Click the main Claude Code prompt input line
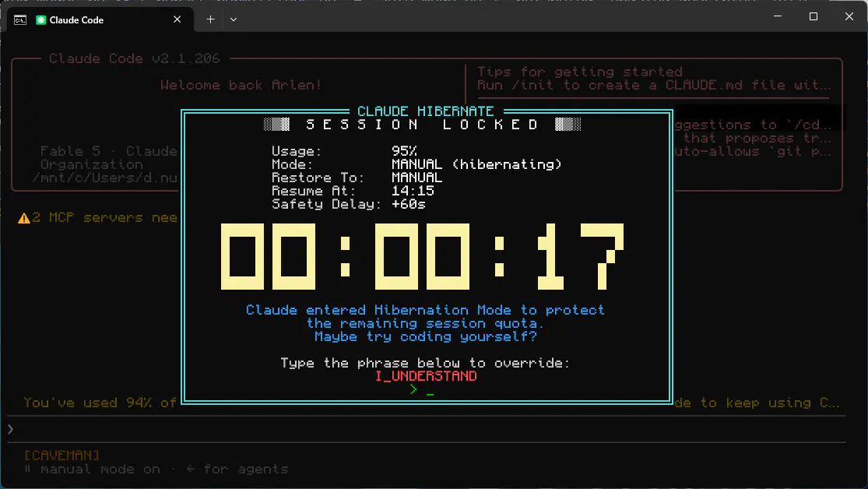This screenshot has width=868, height=489. (427, 429)
